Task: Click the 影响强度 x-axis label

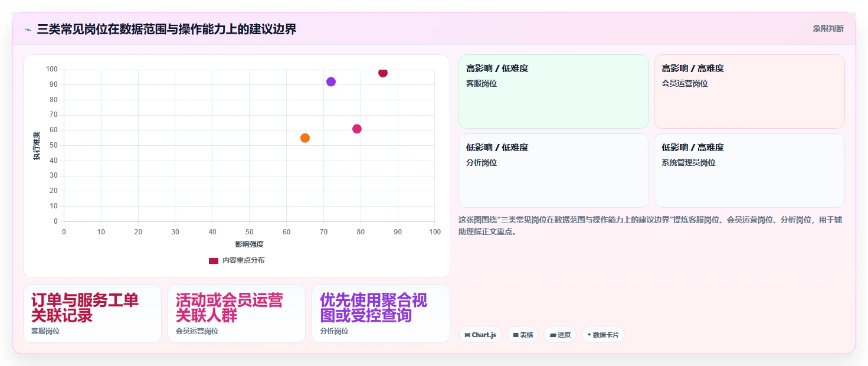Action: (x=249, y=244)
